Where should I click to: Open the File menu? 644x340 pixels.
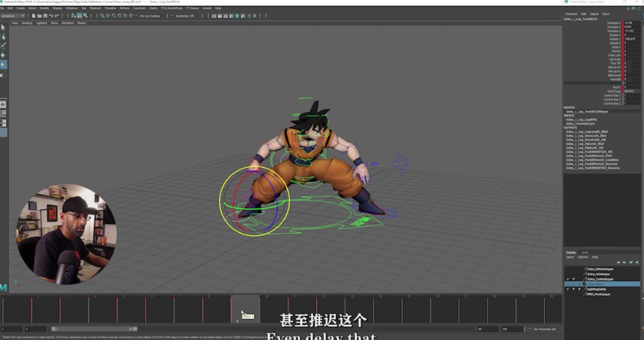2,8
